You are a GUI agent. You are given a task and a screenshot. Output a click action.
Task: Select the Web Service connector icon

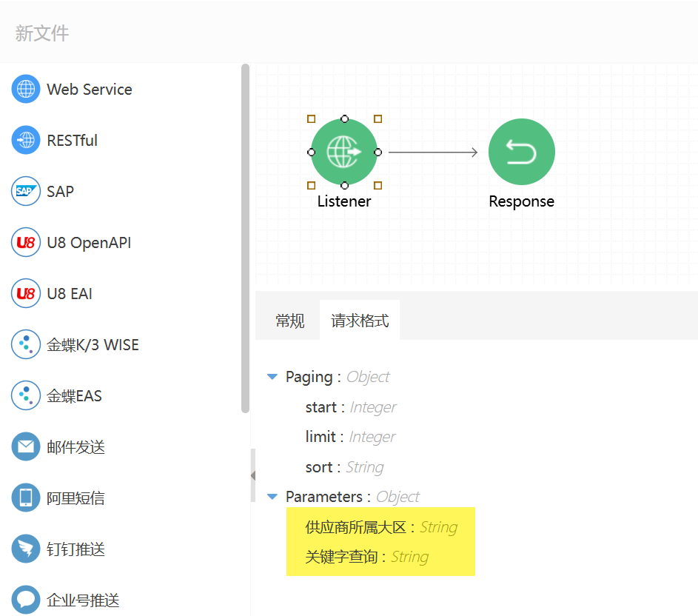pyautogui.click(x=25, y=89)
